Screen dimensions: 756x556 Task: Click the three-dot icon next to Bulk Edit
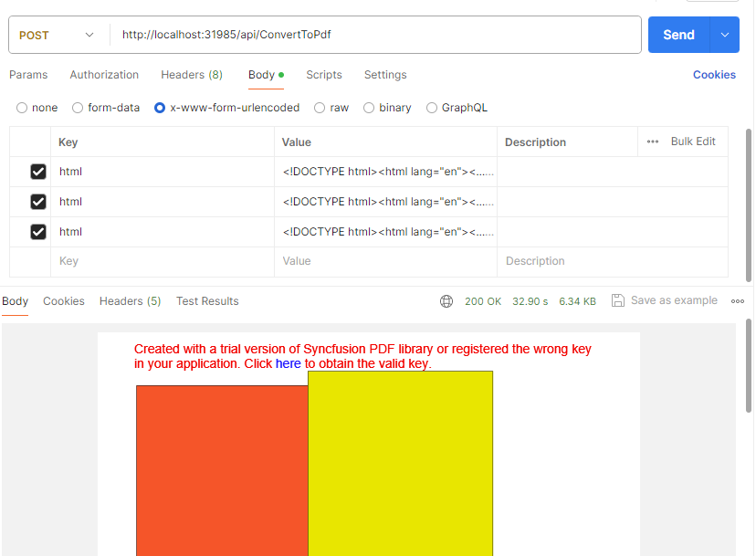point(653,142)
